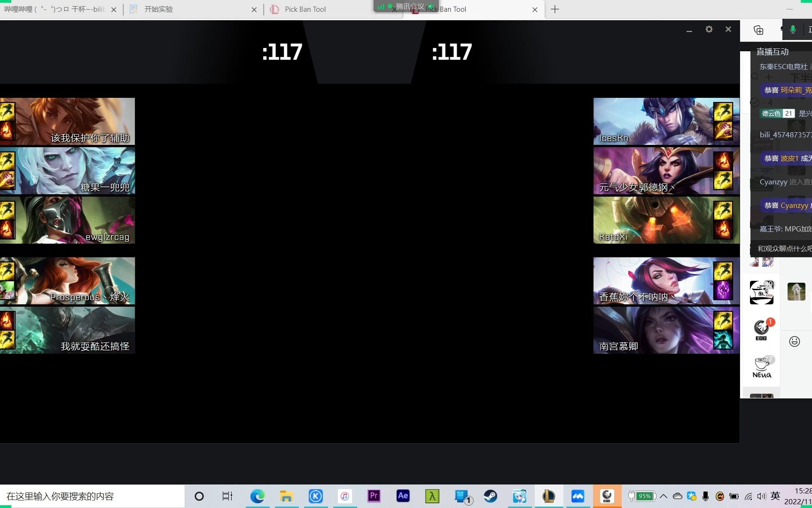Image resolution: width=812 pixels, height=508 pixels.
Task: Open the League of Legends taskbar icon
Action: pos(549,496)
